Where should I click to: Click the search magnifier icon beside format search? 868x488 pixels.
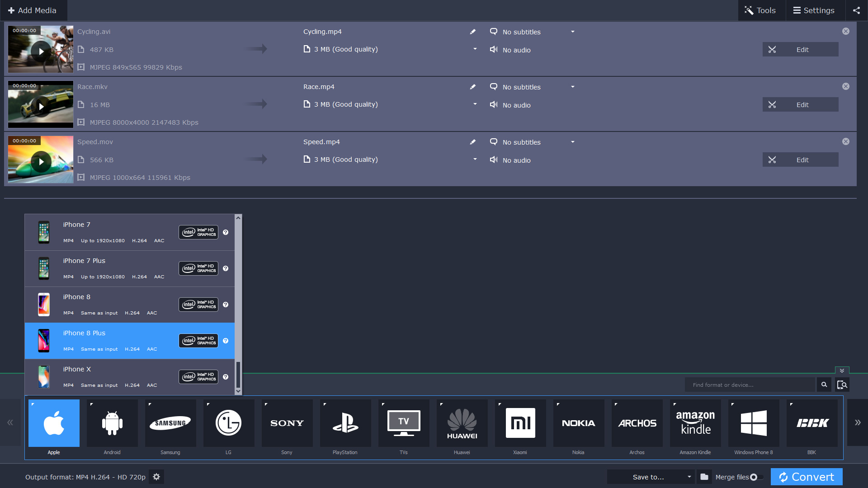coord(824,385)
